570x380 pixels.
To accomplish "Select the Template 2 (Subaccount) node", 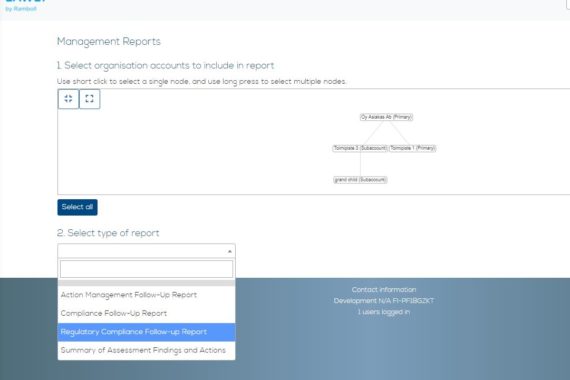I will click(360, 148).
